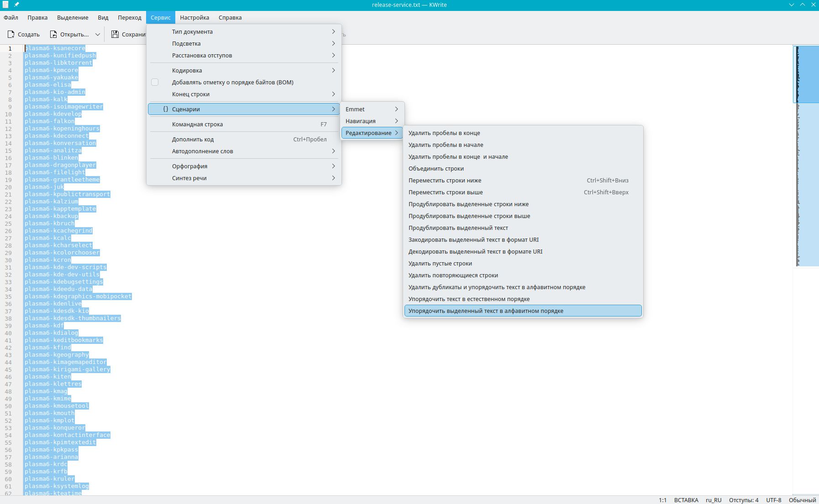Viewport: 819px width, 504px height.
Task: Choose Переместить строки выше
Action: 523,192
